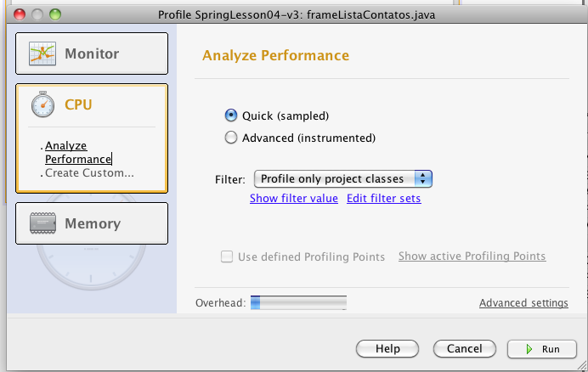Click the Memory chip icon
The height and width of the screenshot is (372, 588).
click(x=42, y=223)
